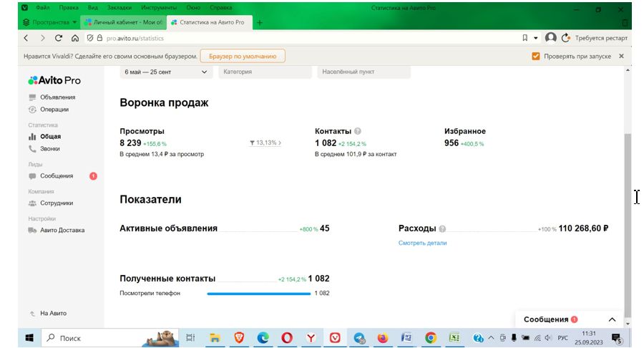Open the Закладки menu

tap(119, 7)
